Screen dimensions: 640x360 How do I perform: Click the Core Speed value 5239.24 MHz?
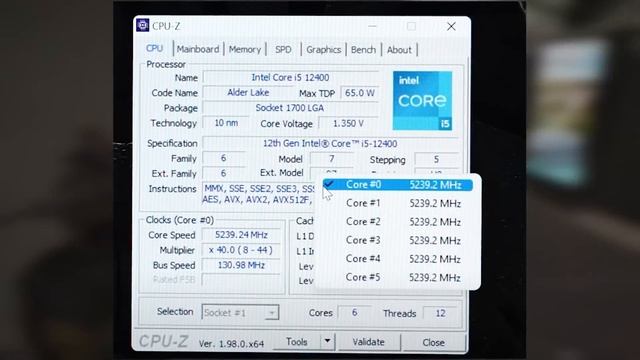(x=241, y=235)
